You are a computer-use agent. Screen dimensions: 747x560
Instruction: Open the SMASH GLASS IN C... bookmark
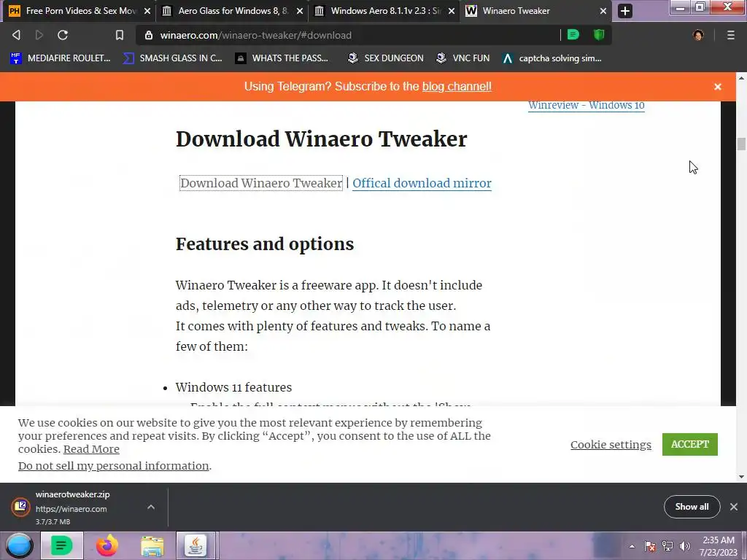(172, 58)
